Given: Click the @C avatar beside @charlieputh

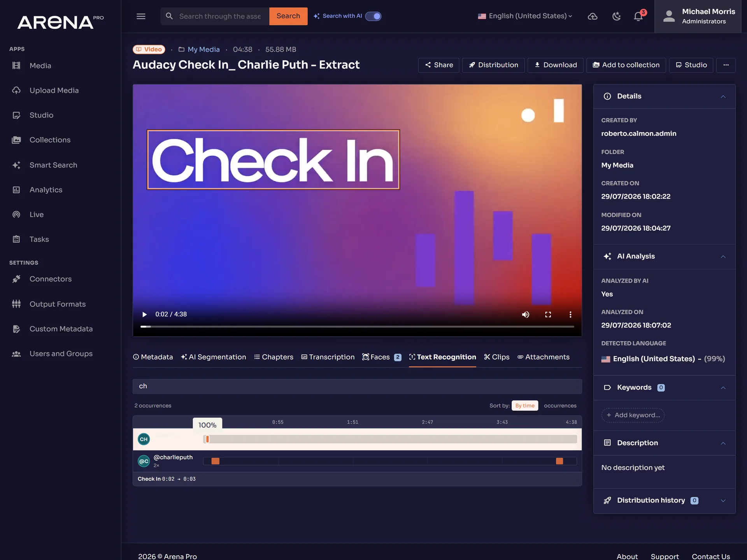Looking at the screenshot, I should tap(144, 461).
